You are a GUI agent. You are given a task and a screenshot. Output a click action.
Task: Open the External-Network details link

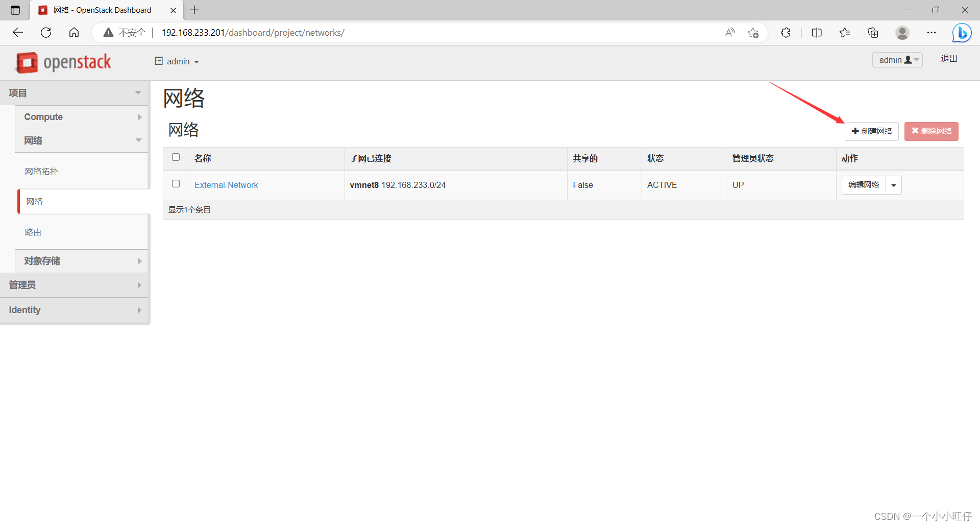tap(226, 185)
